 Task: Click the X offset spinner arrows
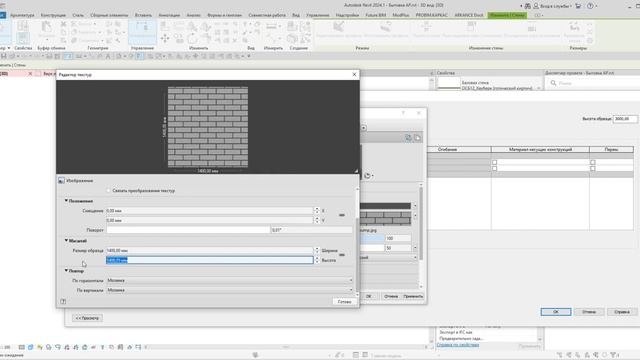[x=316, y=211]
